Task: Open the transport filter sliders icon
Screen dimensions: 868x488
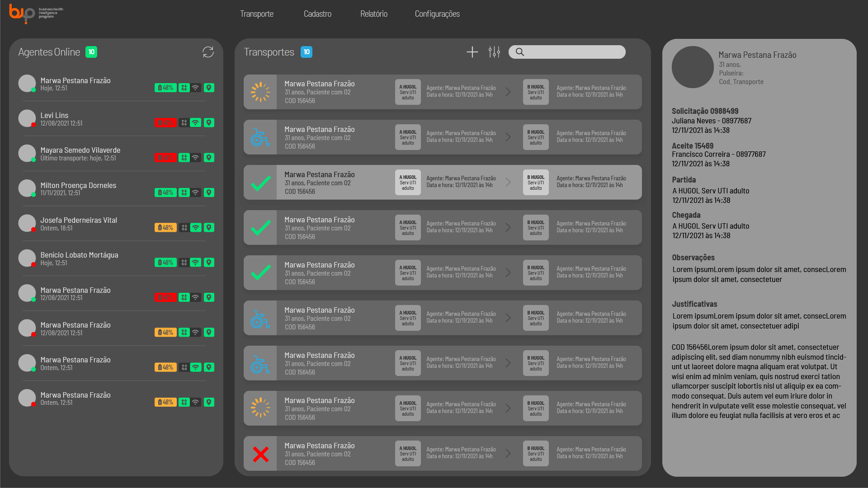Action: 494,52
